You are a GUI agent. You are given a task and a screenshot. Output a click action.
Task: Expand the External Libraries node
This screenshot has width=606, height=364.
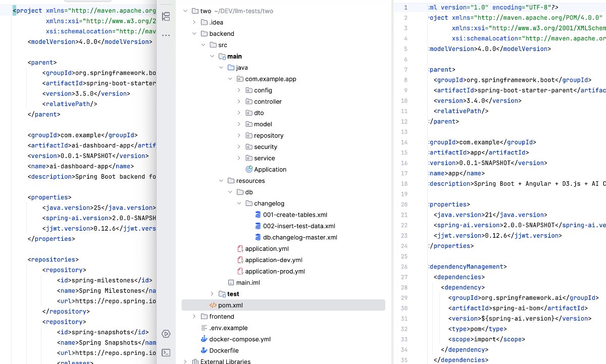pyautogui.click(x=185, y=361)
